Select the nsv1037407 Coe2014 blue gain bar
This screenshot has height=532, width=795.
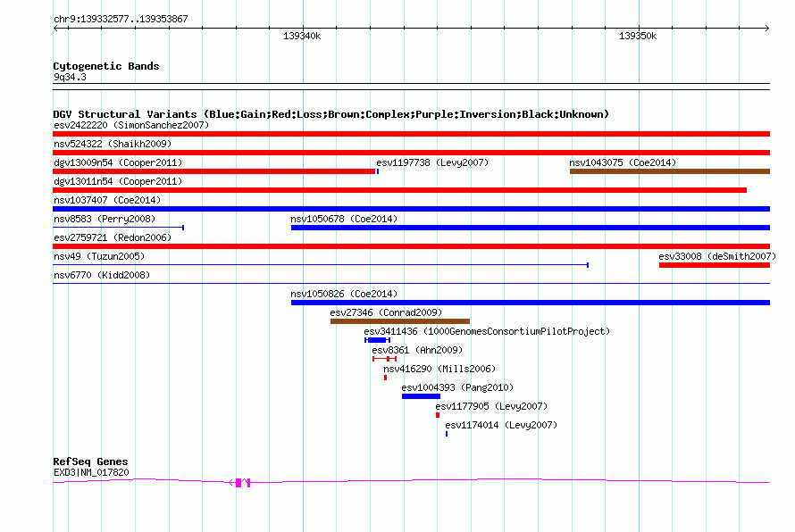pos(411,209)
